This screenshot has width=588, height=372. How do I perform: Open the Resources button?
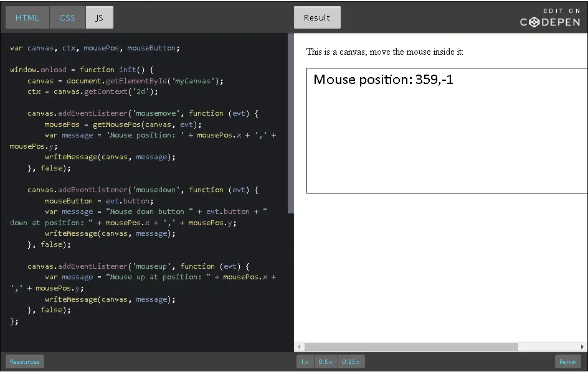(25, 362)
